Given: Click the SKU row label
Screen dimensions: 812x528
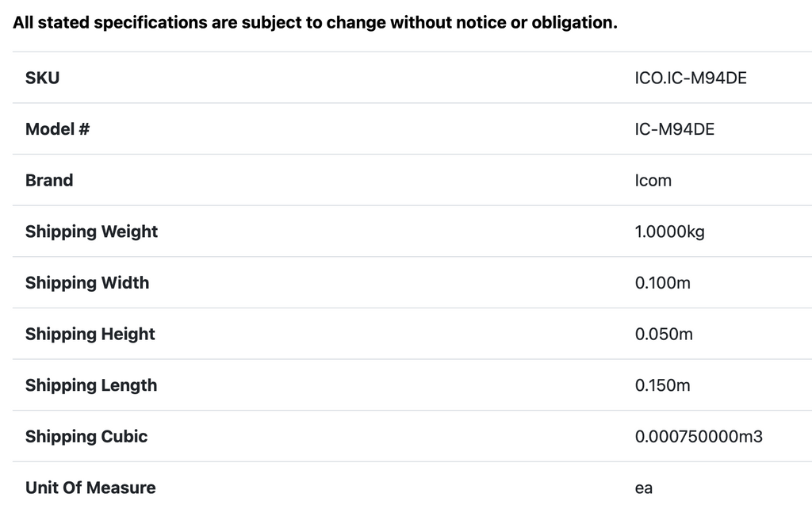Looking at the screenshot, I should coord(42,78).
